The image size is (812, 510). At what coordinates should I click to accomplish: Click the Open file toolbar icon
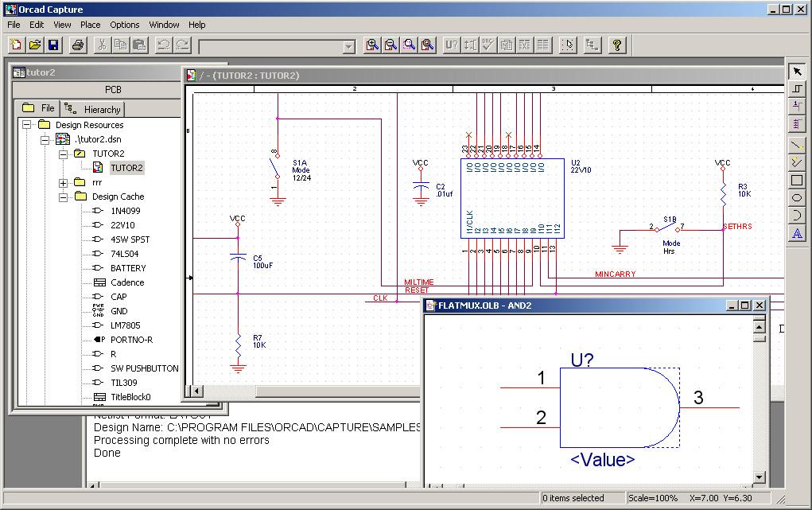(35, 45)
